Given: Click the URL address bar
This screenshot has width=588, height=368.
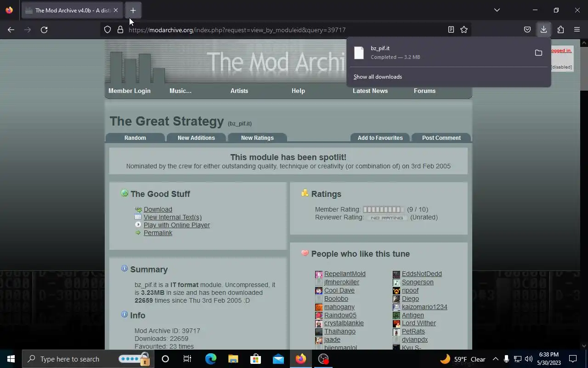Looking at the screenshot, I should (x=285, y=30).
